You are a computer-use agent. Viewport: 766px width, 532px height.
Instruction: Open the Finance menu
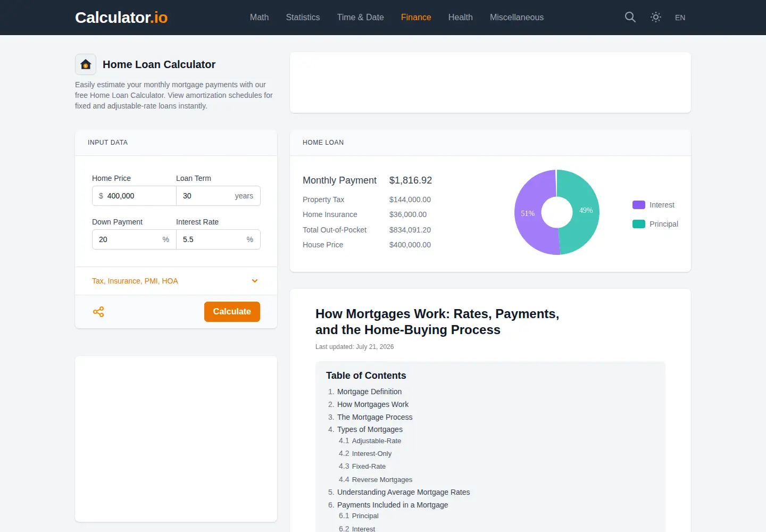(416, 17)
